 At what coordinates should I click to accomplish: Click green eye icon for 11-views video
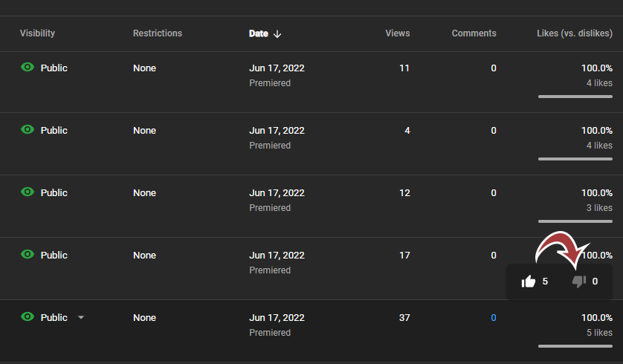(28, 67)
